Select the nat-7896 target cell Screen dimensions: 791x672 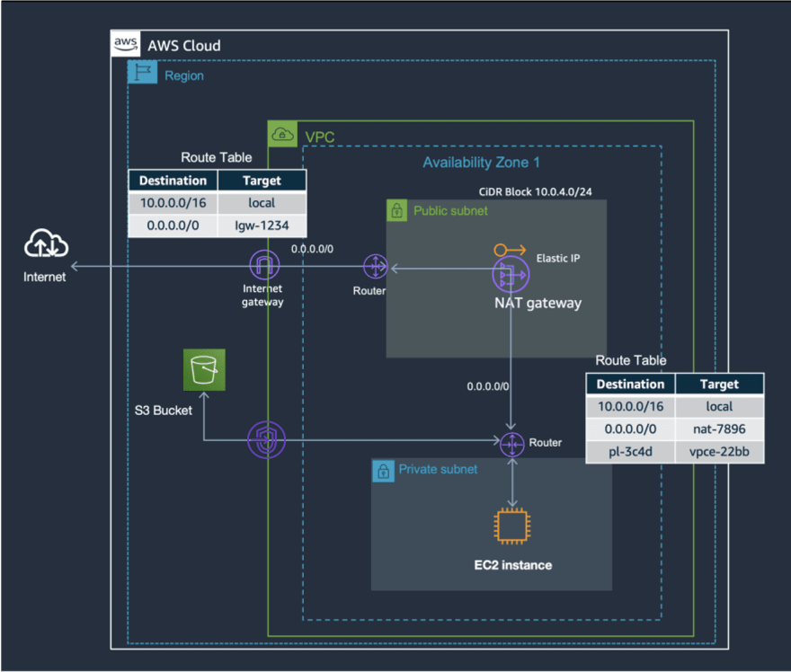click(x=719, y=429)
